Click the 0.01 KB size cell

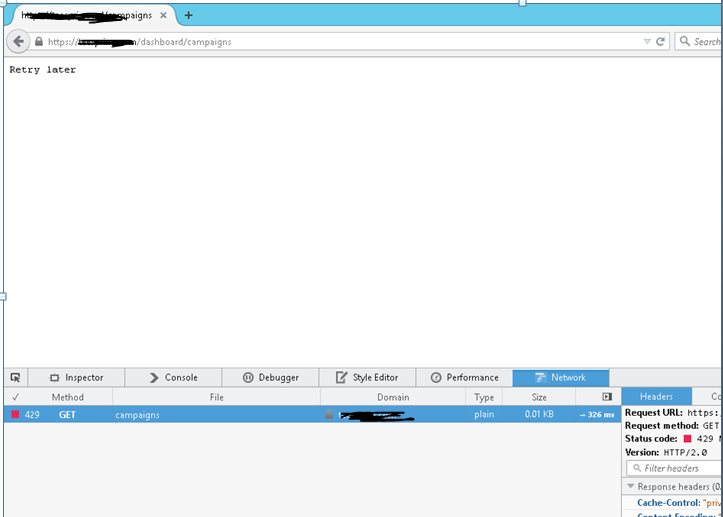coord(539,414)
